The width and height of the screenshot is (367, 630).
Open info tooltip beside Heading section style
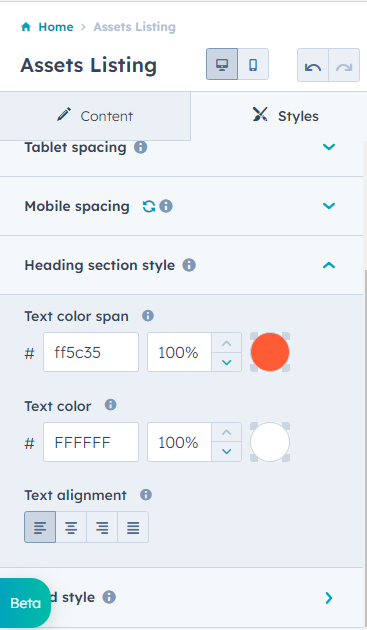tap(189, 265)
